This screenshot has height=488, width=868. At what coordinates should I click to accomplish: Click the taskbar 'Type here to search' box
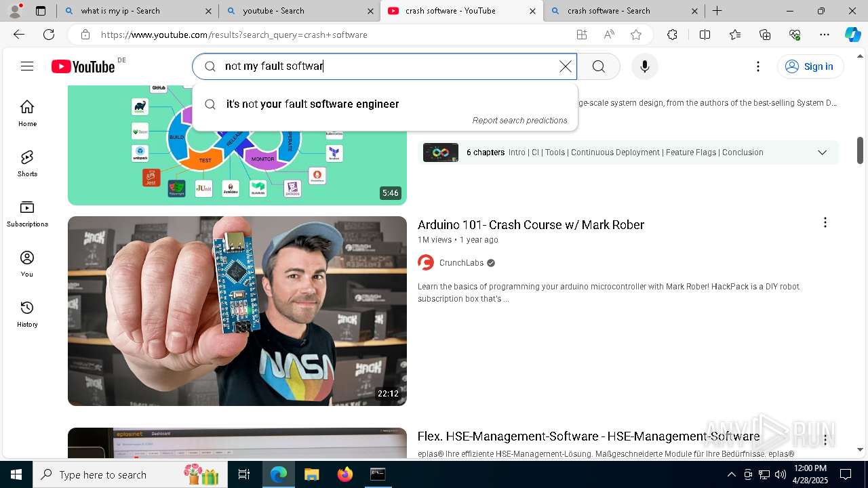129,474
